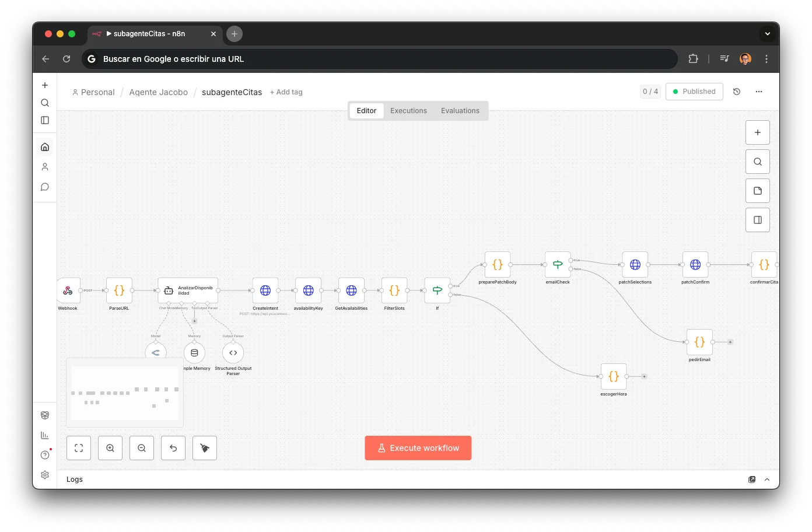Open n8n settings gear in sidebar
This screenshot has width=812, height=532.
[45, 474]
